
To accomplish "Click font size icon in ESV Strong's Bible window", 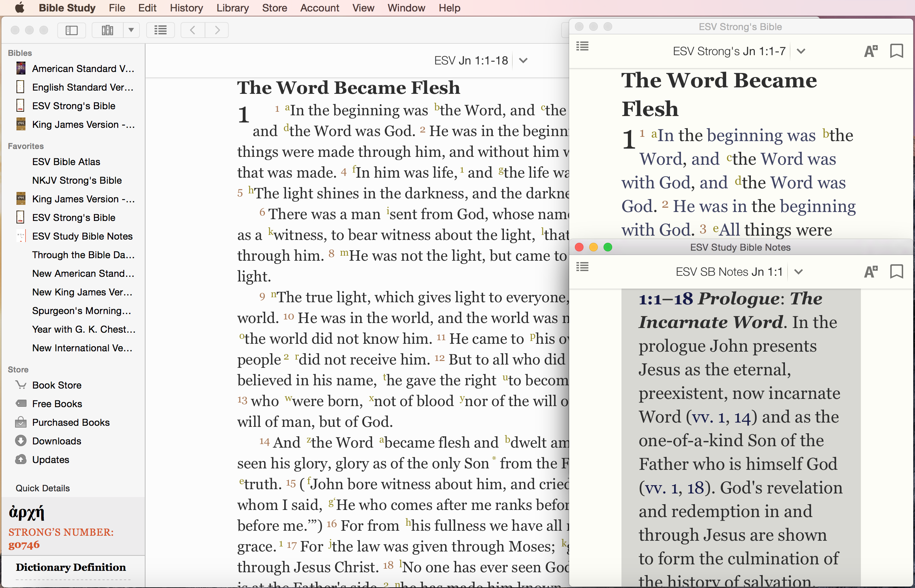I will point(871,51).
